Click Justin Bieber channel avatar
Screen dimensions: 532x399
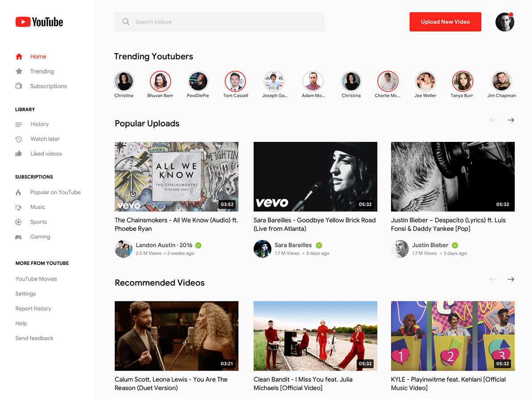[400, 249]
